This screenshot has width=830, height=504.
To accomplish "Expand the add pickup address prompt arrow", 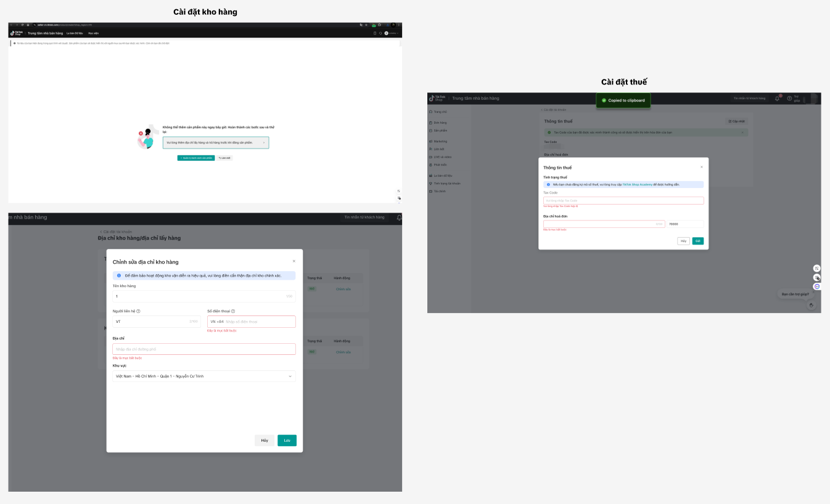I will pos(264,142).
